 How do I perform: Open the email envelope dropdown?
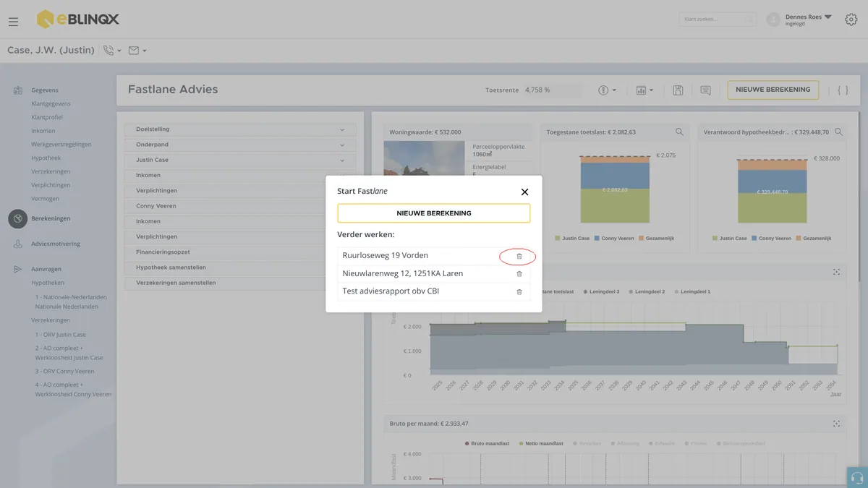pos(137,51)
